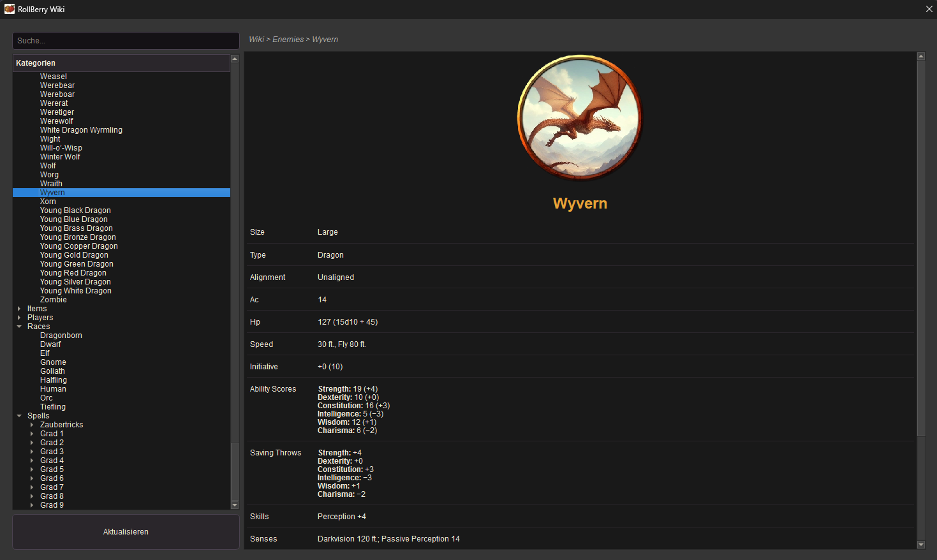The height and width of the screenshot is (560, 937).
Task: Collapse the Races category
Action: tap(18, 326)
